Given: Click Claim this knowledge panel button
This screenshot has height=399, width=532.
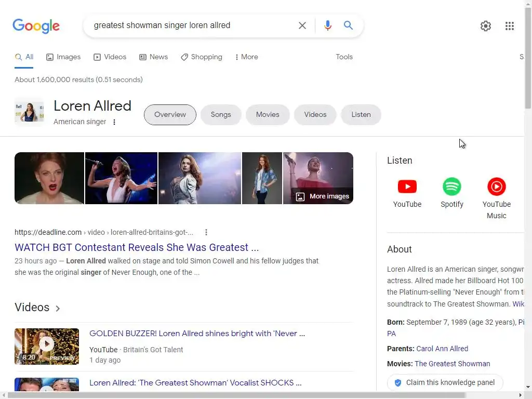Looking at the screenshot, I should tap(445, 383).
